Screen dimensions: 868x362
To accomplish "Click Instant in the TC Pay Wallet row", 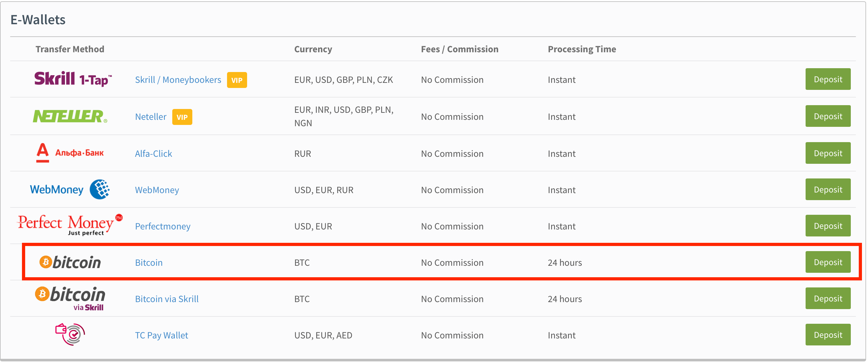I will click(x=562, y=335).
